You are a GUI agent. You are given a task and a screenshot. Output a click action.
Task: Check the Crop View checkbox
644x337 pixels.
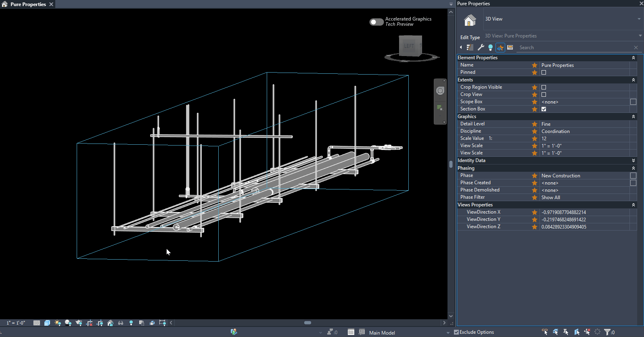pos(544,95)
